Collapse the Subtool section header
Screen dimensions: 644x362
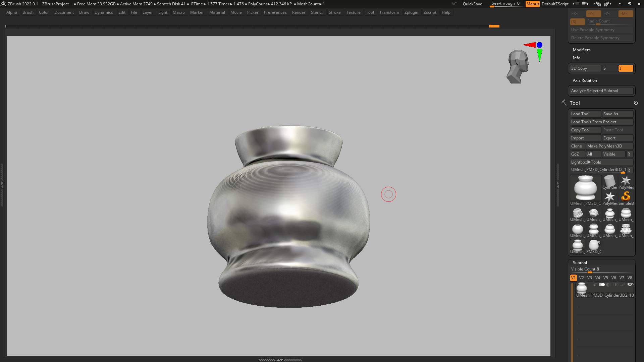[580, 263]
